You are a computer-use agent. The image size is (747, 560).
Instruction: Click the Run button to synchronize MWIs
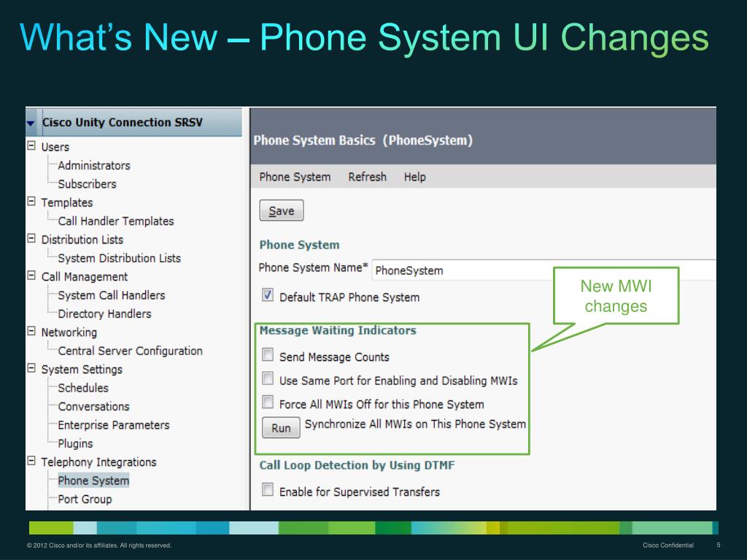(281, 427)
